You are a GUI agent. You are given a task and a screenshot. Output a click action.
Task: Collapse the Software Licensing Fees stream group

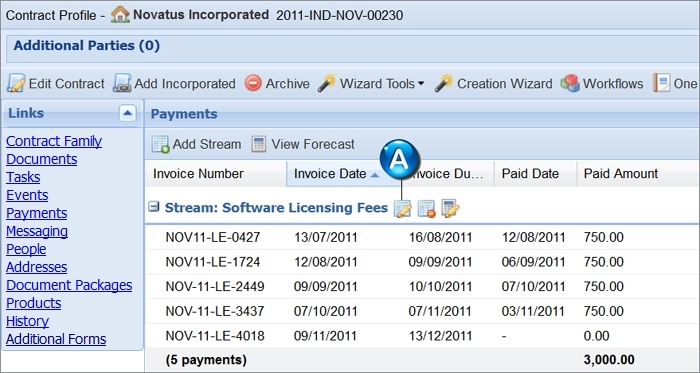(154, 207)
